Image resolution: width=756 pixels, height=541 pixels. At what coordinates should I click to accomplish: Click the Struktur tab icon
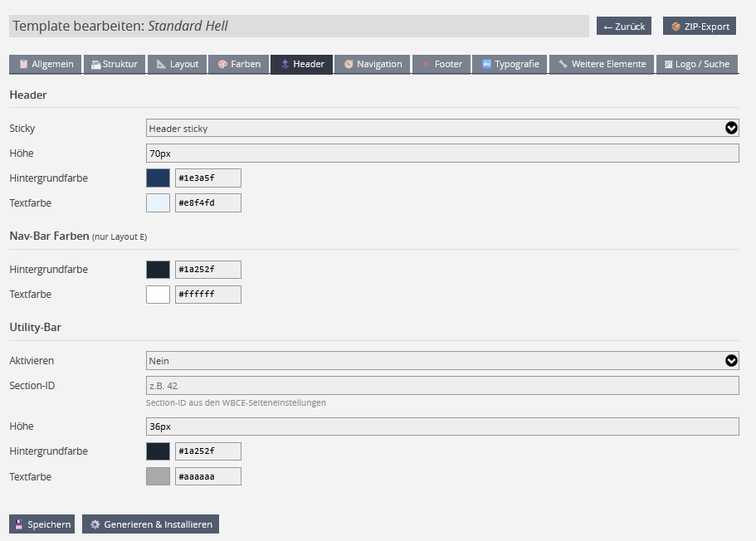click(96, 64)
